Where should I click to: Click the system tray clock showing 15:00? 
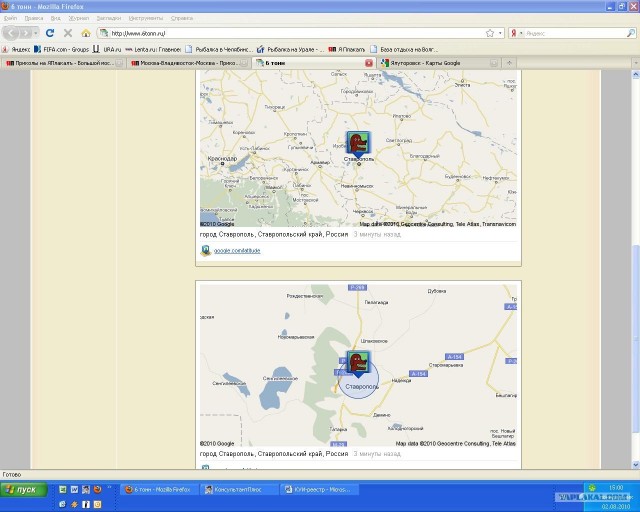[616, 488]
